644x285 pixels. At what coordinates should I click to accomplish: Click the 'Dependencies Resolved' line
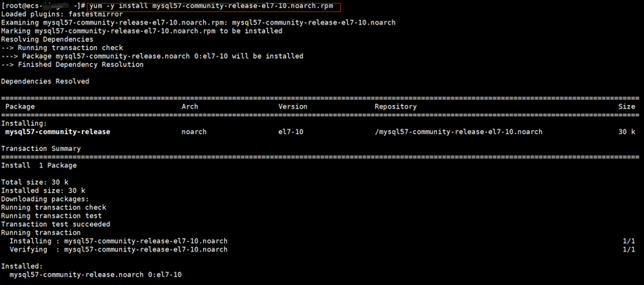[x=45, y=81]
